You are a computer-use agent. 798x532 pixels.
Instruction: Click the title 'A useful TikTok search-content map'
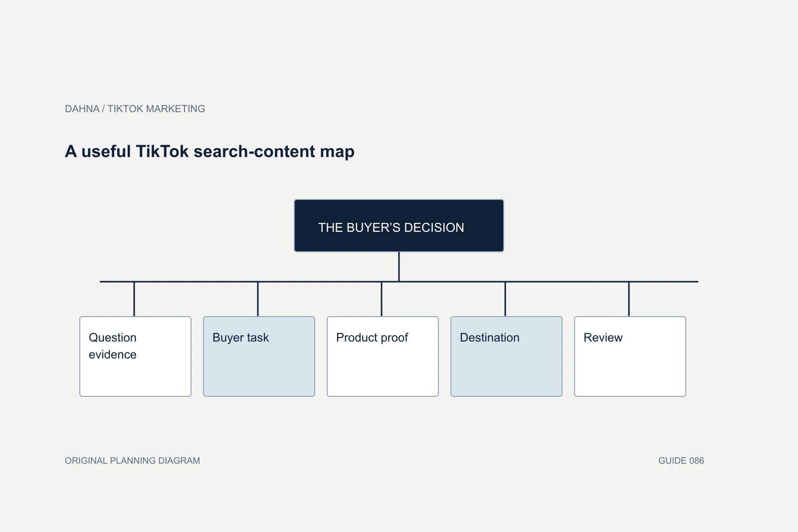209,152
